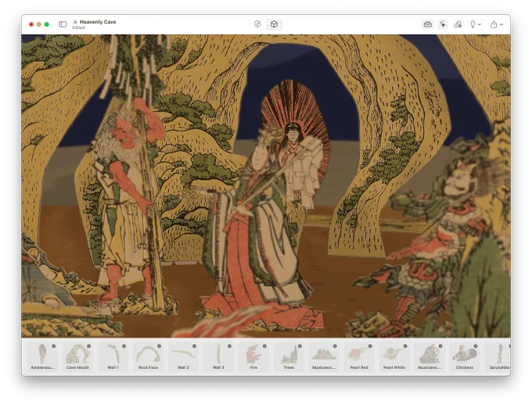The width and height of the screenshot is (532, 404).
Task: Toggle the checkmark on Trees item
Action: (300, 346)
